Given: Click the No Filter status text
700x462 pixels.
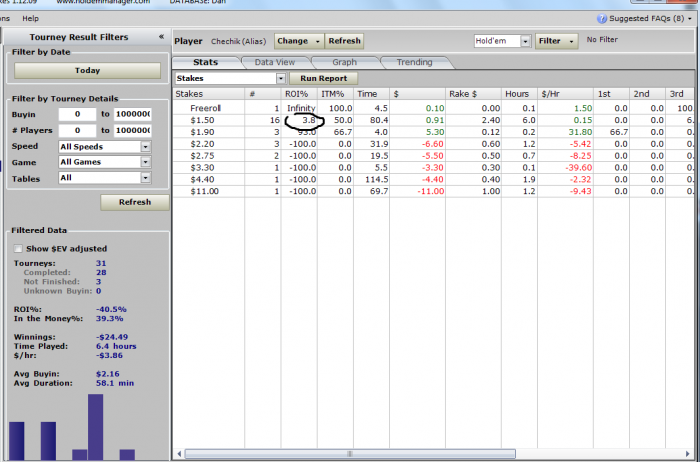Looking at the screenshot, I should tap(602, 40).
